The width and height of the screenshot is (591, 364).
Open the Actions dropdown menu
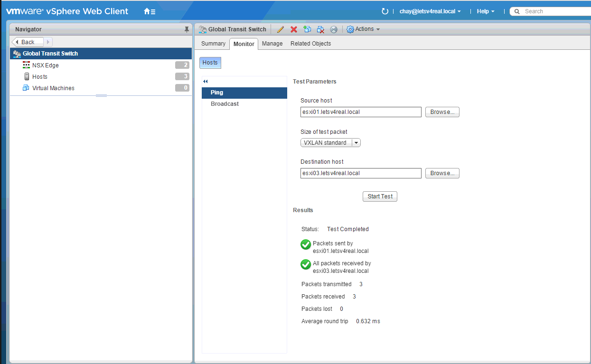click(x=364, y=29)
